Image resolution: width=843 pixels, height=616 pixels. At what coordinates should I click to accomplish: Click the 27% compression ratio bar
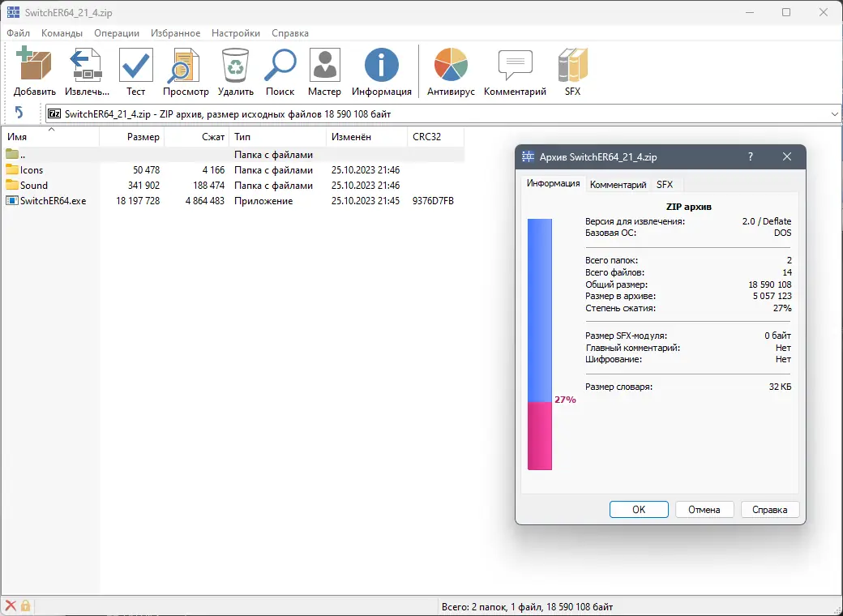point(540,344)
